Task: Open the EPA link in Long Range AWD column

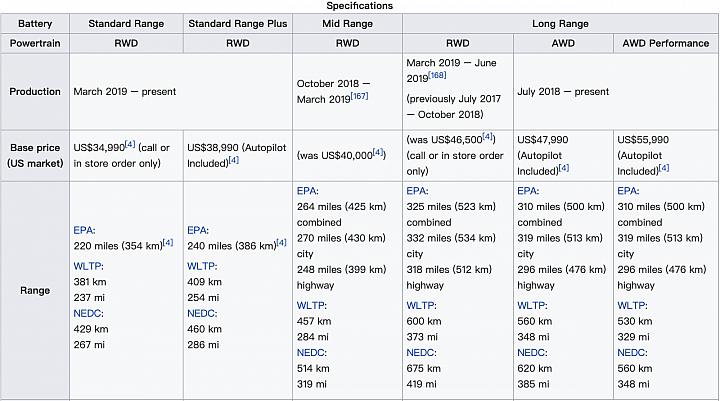Action: click(x=527, y=191)
